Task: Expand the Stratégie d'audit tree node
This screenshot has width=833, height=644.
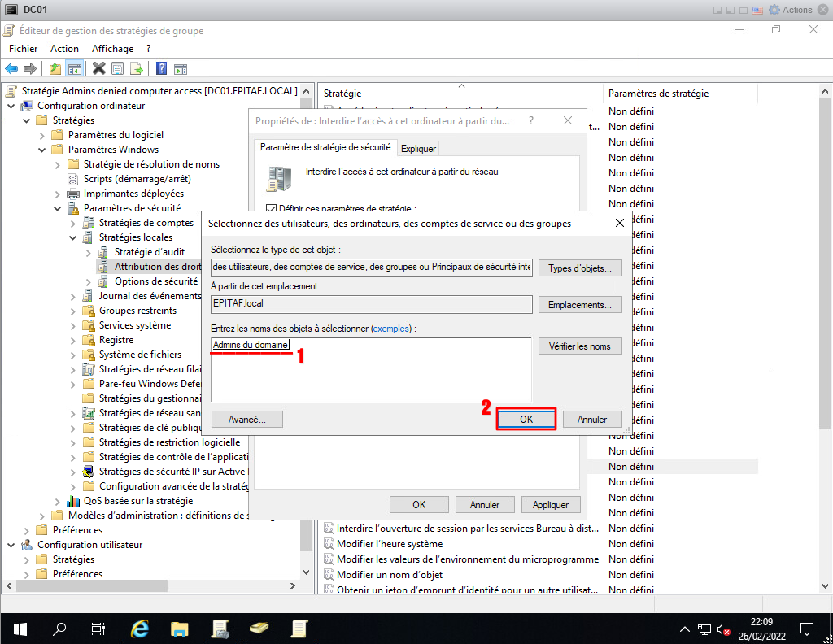Action: coord(88,252)
